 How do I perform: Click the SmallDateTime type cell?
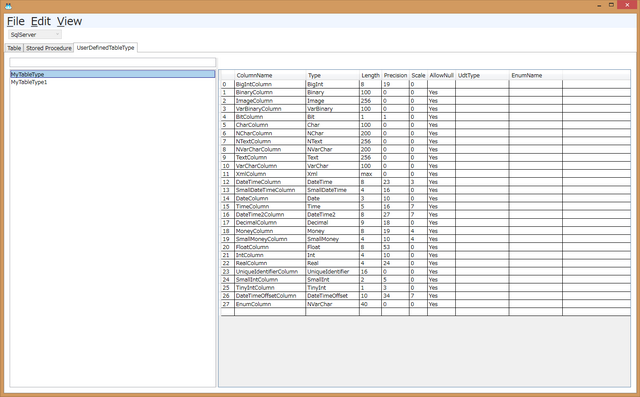tap(332, 190)
